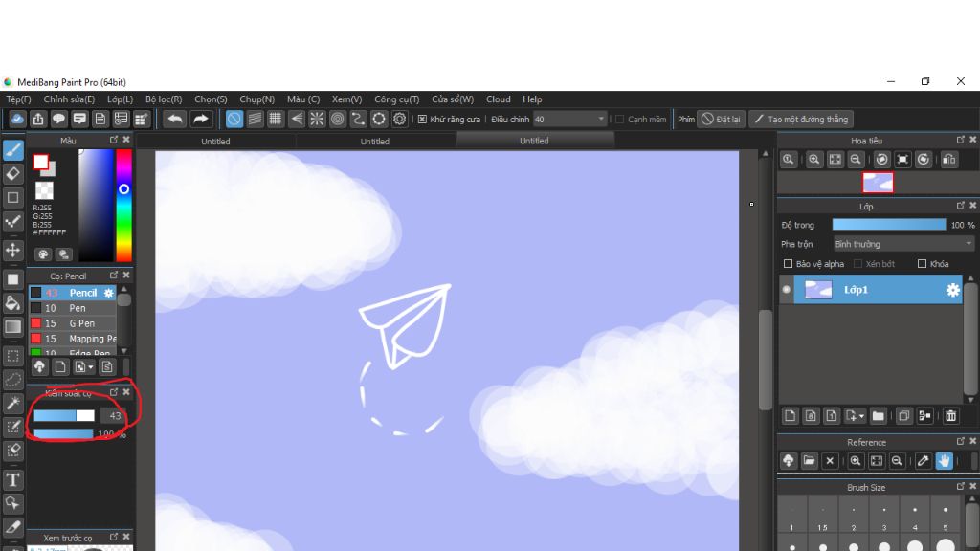Select the eyedropper in the Reference panel
The image size is (980, 551).
(x=924, y=461)
